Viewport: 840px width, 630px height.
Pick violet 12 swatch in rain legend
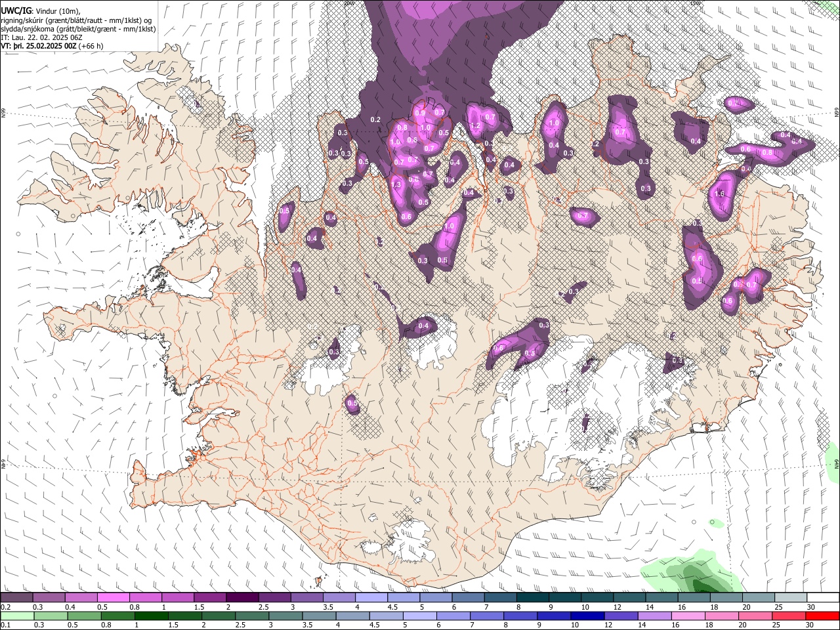click(620, 616)
